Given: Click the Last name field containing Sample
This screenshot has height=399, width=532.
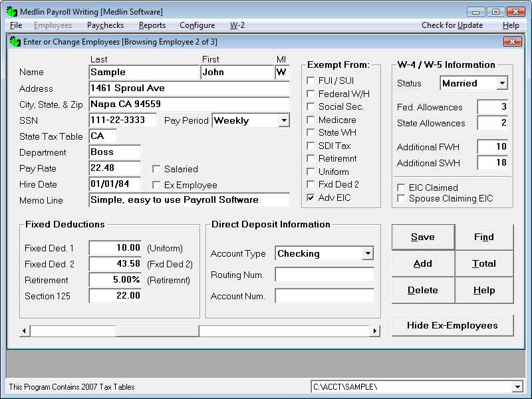Looking at the screenshot, I should (144, 72).
